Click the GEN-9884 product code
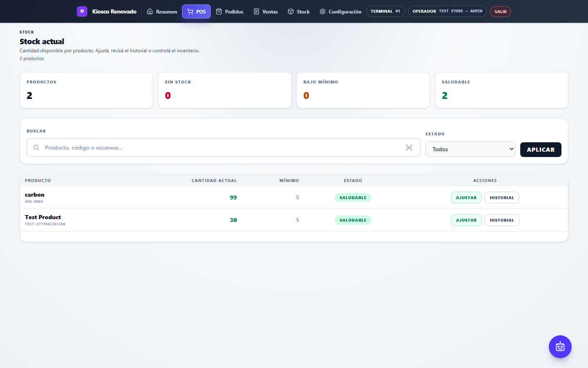 34,202
